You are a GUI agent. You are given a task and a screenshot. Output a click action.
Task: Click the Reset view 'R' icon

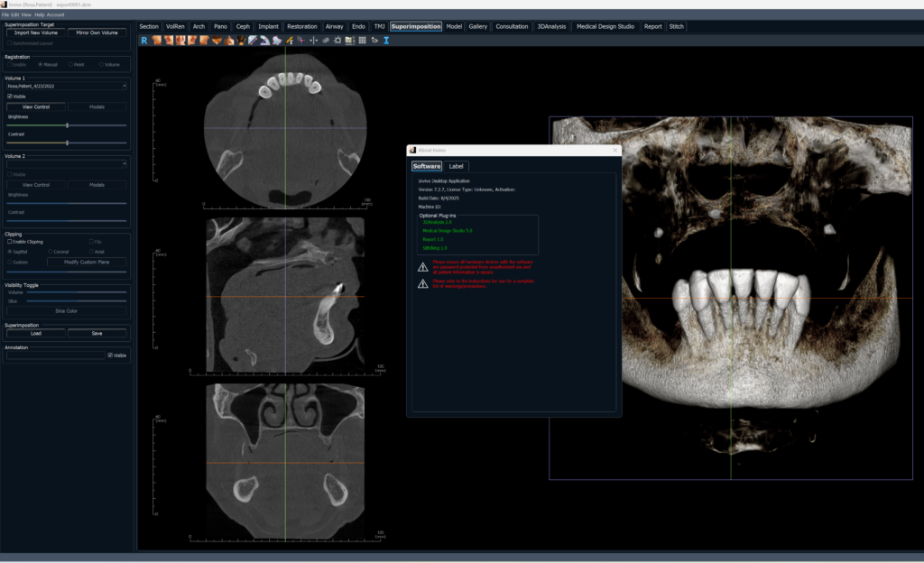point(144,40)
